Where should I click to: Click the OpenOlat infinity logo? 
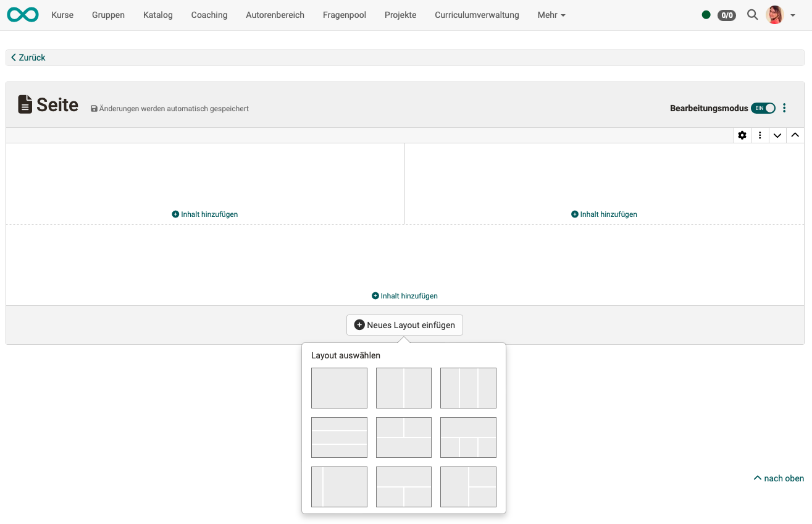coord(22,14)
